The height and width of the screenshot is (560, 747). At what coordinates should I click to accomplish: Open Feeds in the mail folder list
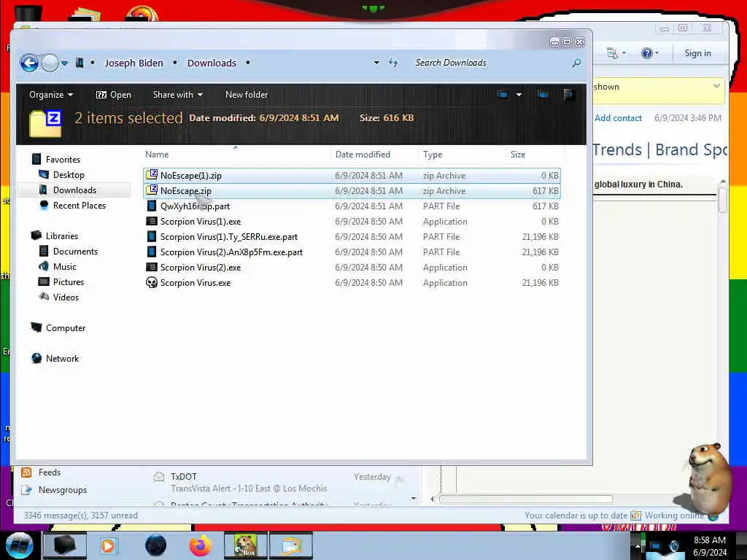coord(49,472)
